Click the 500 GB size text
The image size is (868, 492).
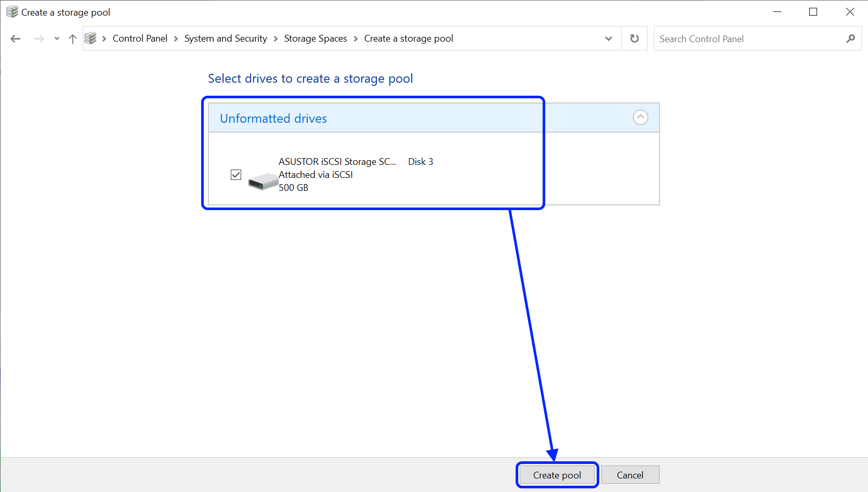point(293,188)
